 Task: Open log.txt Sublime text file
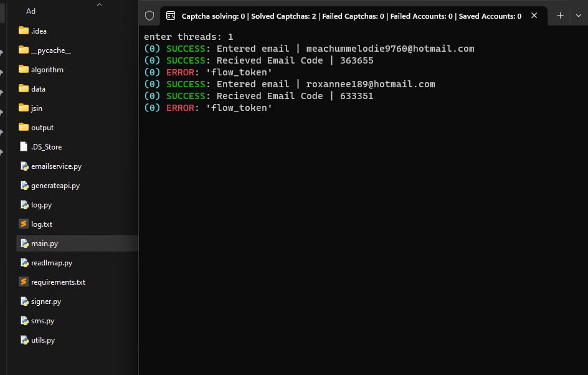[36, 224]
